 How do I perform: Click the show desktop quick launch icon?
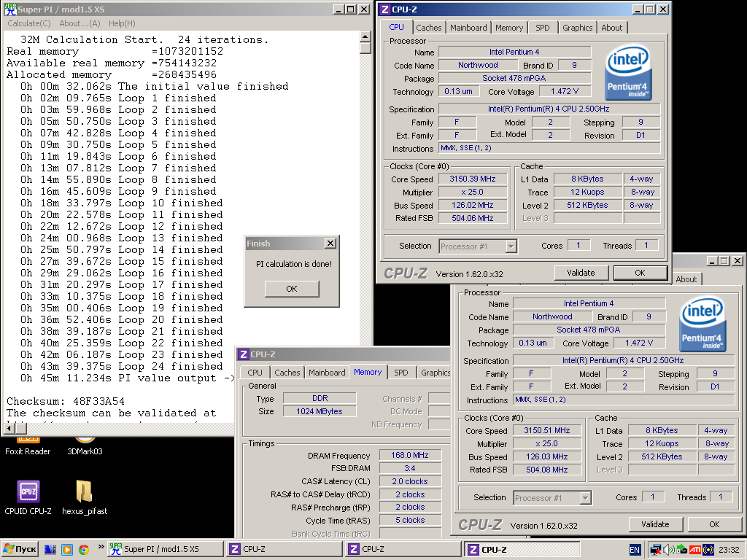point(50,549)
